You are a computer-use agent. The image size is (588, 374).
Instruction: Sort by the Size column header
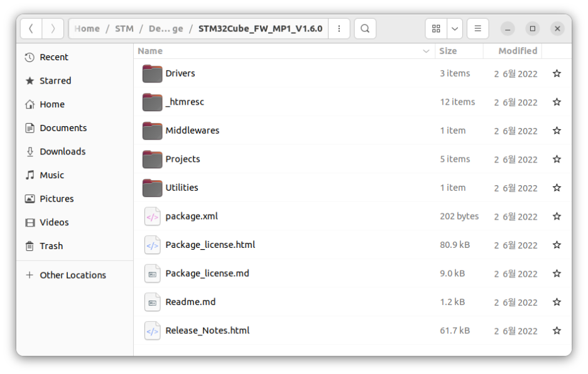(459, 51)
